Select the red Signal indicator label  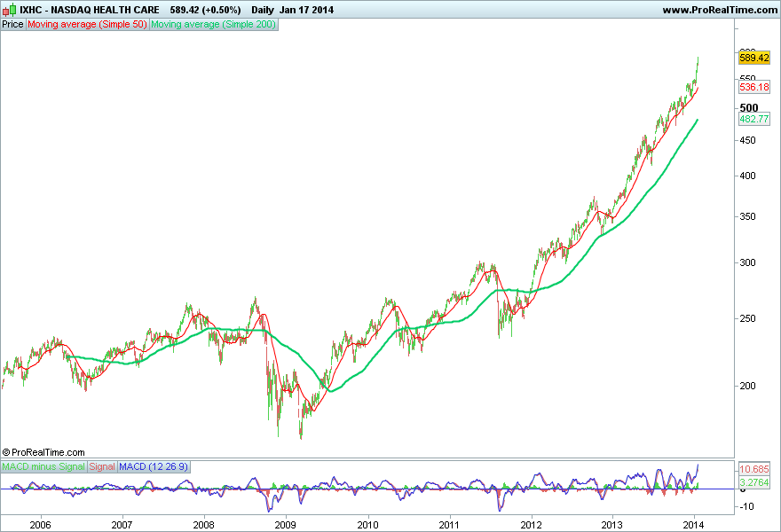point(102,466)
